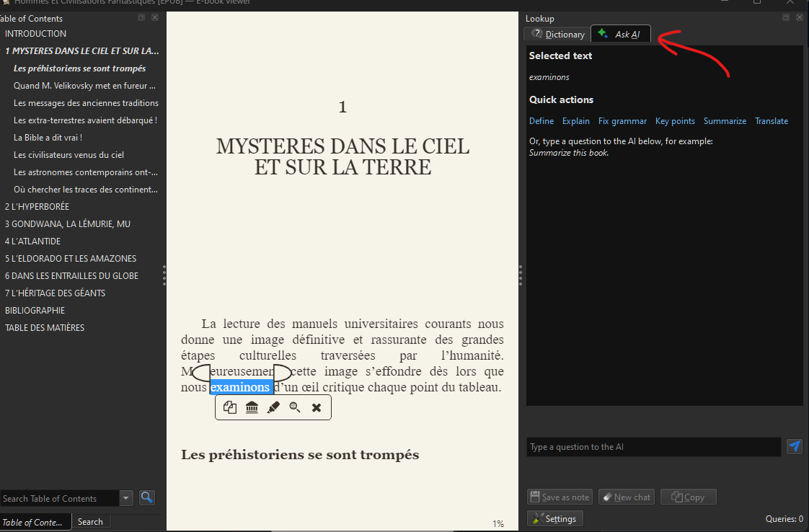
Task: Jump to 'La Bible a dit vrai !' section
Action: [x=48, y=137]
